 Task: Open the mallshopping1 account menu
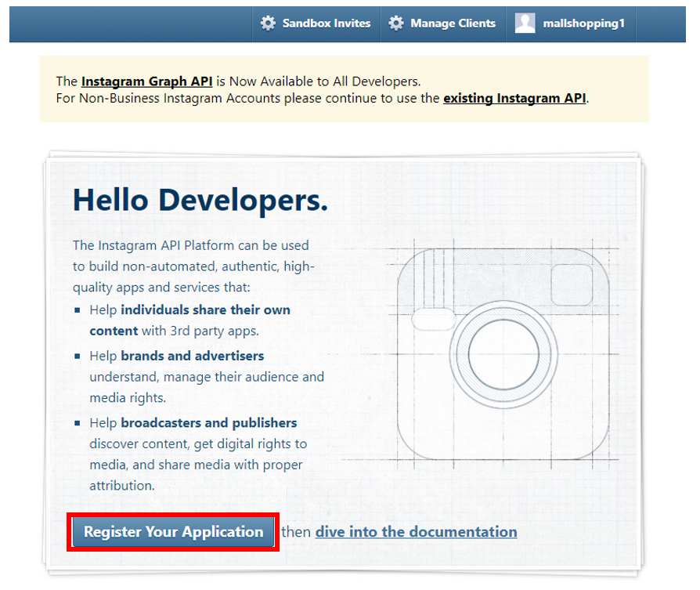point(571,24)
